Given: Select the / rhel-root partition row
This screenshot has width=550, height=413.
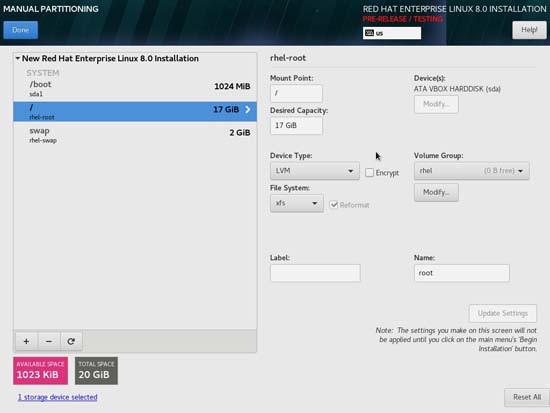Looking at the screenshot, I should click(135, 112).
